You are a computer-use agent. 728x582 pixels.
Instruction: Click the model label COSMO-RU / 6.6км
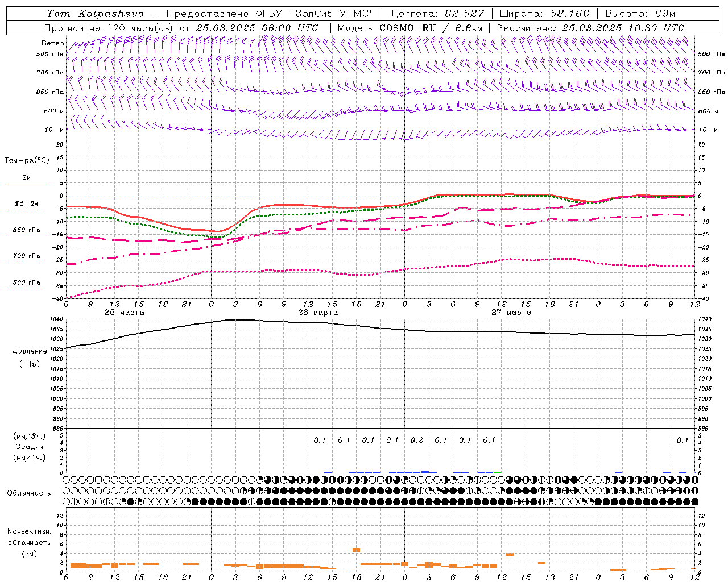point(431,28)
